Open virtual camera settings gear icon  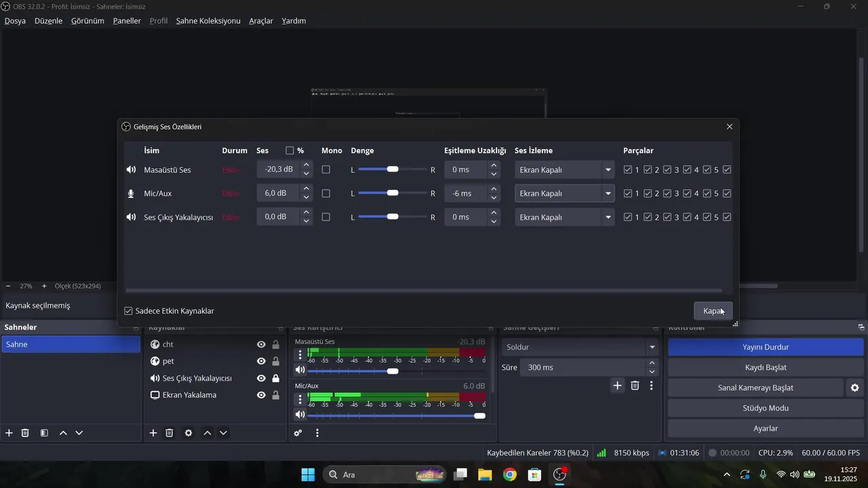(x=855, y=388)
